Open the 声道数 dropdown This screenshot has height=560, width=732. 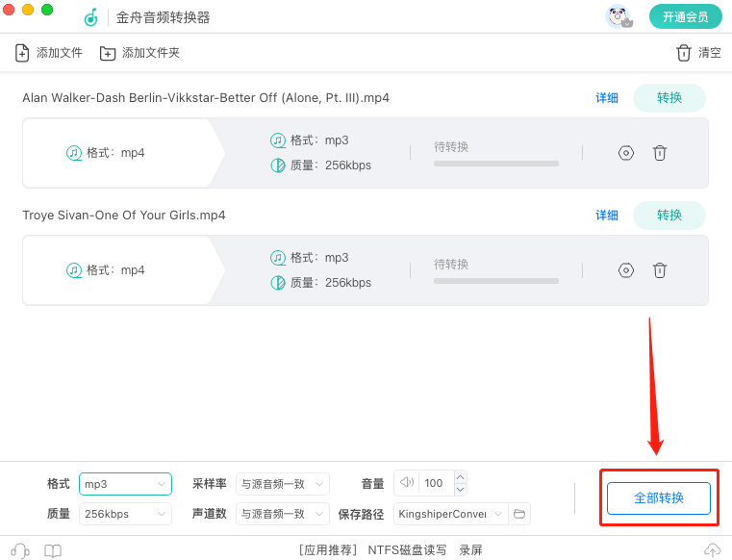point(283,514)
